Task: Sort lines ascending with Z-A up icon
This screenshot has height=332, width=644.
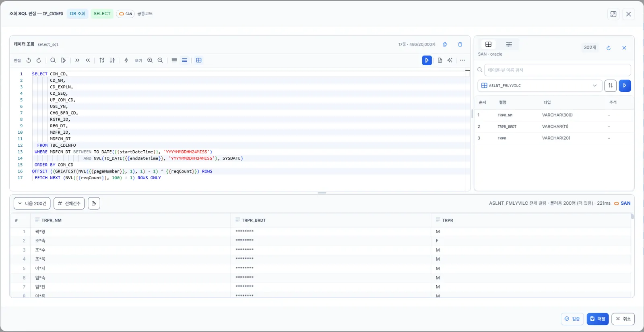Action: 102,60
